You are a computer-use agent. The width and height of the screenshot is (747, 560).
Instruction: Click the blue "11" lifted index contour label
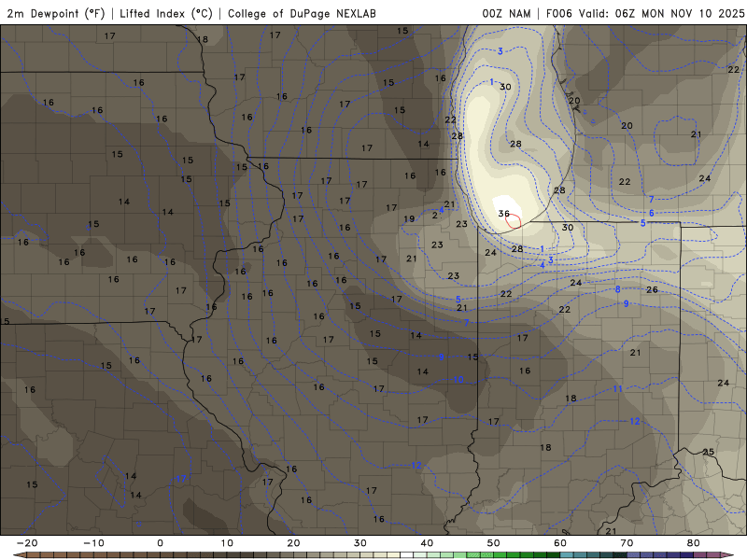618,389
